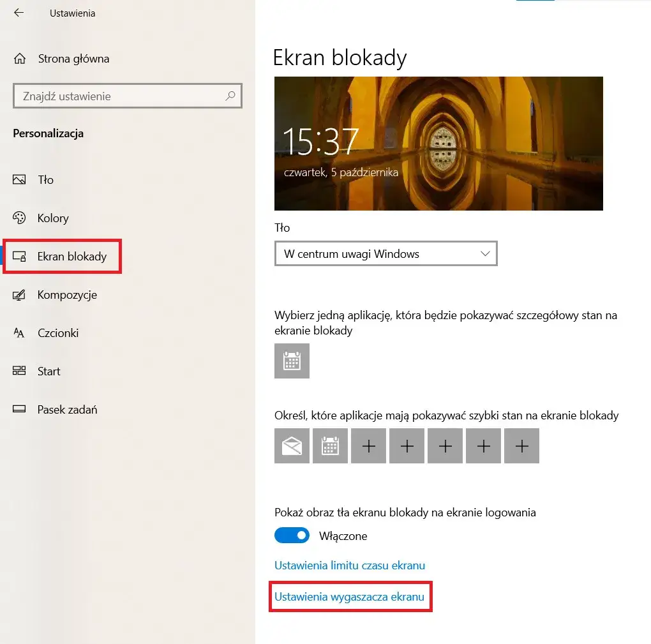Open Start settings from the sidebar icon
651x644 pixels.
pyautogui.click(x=19, y=371)
